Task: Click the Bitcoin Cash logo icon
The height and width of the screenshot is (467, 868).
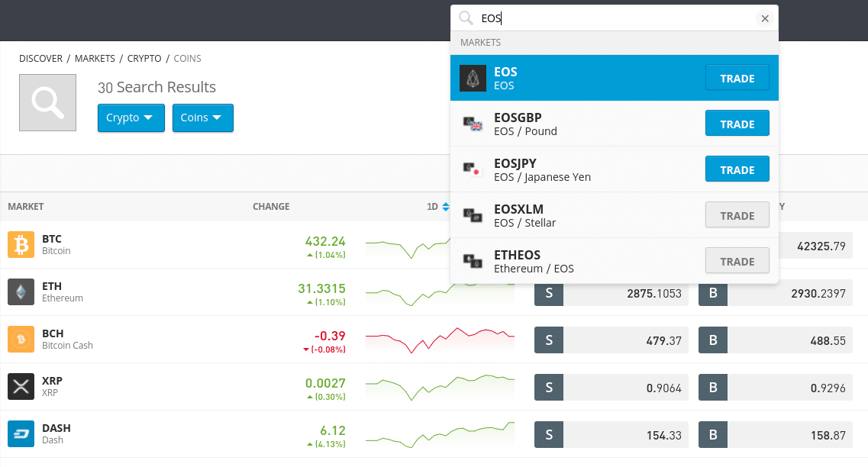Action: 21,339
